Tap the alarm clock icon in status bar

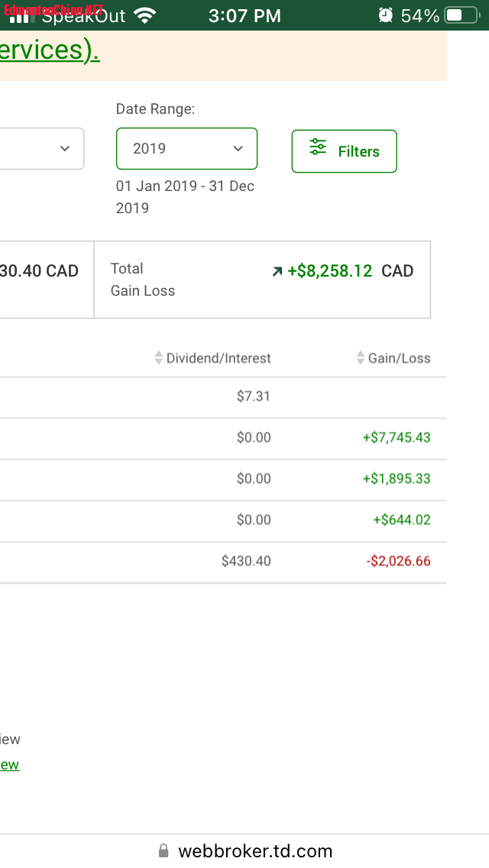pyautogui.click(x=386, y=15)
